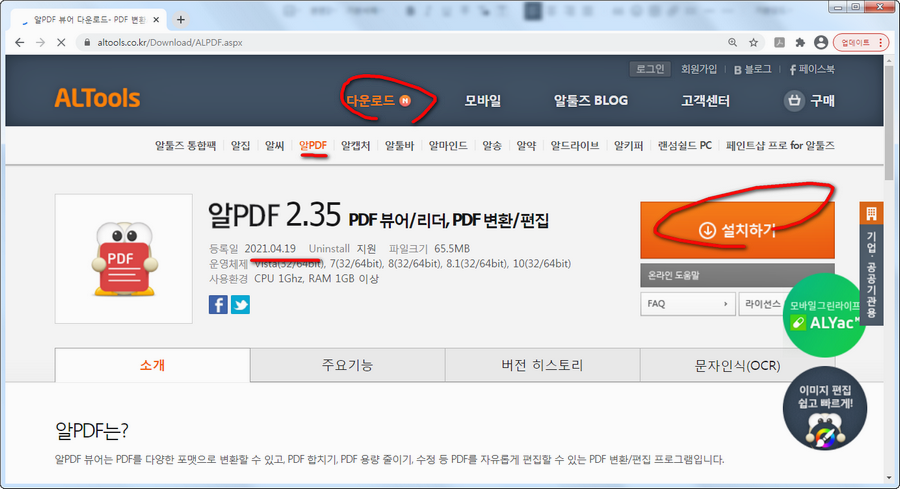The image size is (900, 489).
Task: Select 알약 in the product submenu
Action: pyautogui.click(x=526, y=145)
